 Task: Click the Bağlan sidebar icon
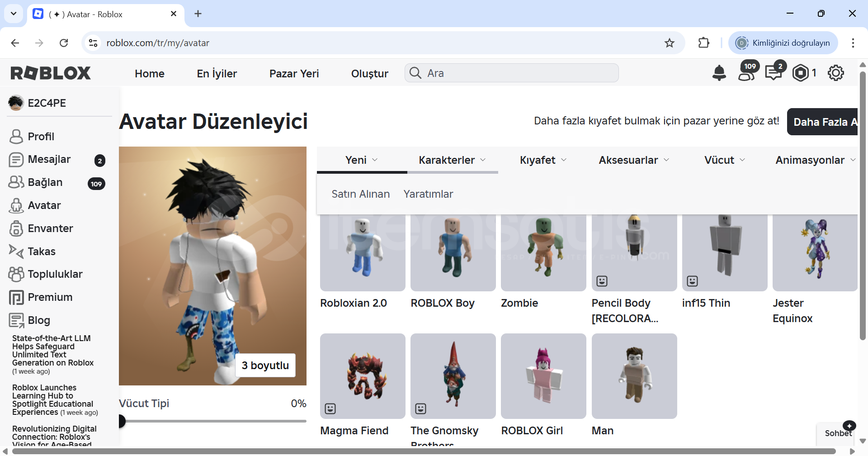coord(16,182)
